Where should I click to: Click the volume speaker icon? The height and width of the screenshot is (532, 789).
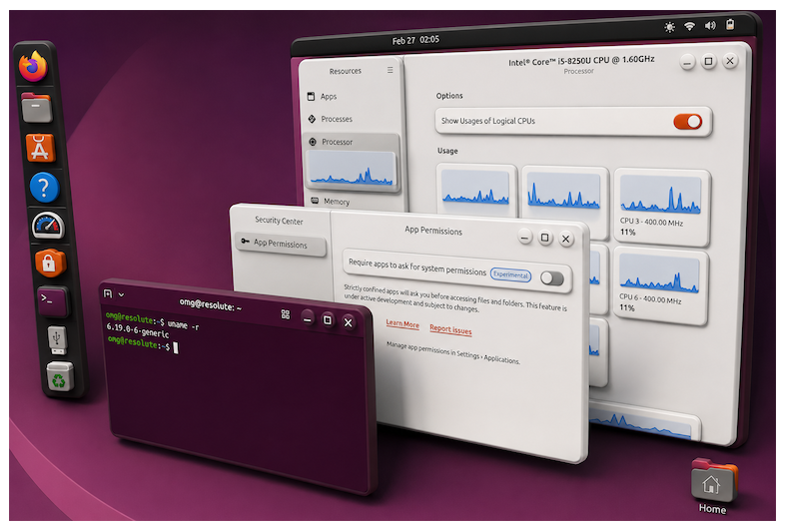click(x=710, y=25)
